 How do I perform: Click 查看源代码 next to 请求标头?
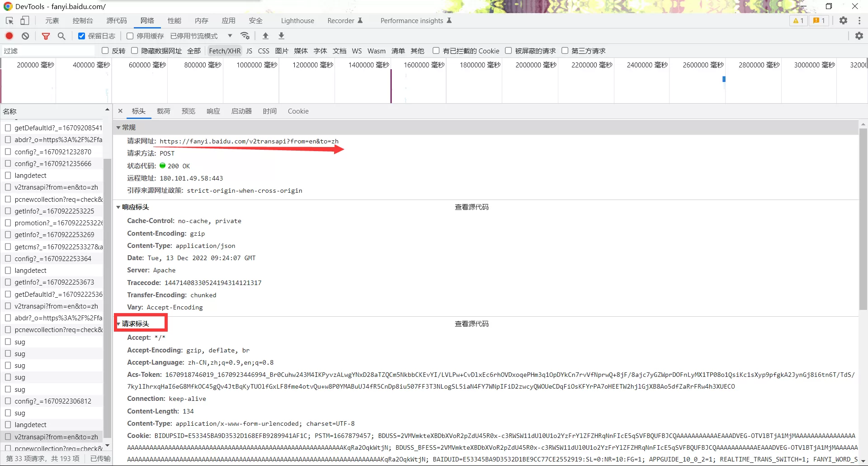(x=471, y=324)
